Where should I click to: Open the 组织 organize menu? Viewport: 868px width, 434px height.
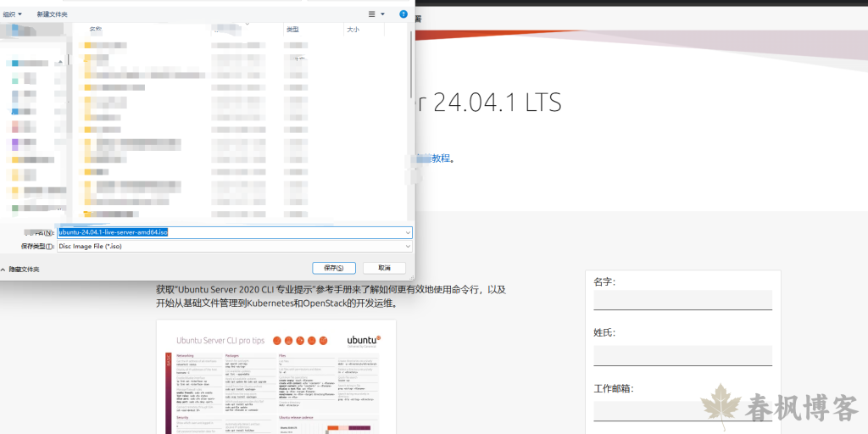point(12,14)
